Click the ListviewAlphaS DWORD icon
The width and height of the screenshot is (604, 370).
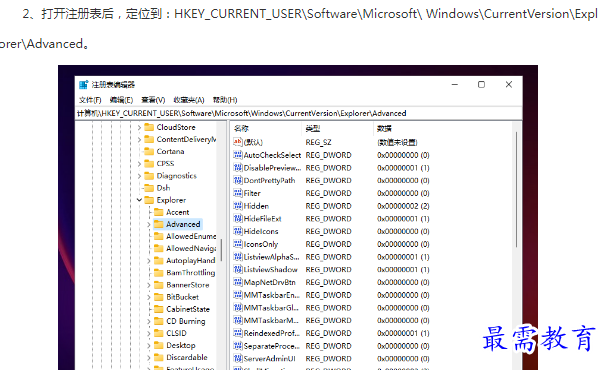click(x=238, y=256)
